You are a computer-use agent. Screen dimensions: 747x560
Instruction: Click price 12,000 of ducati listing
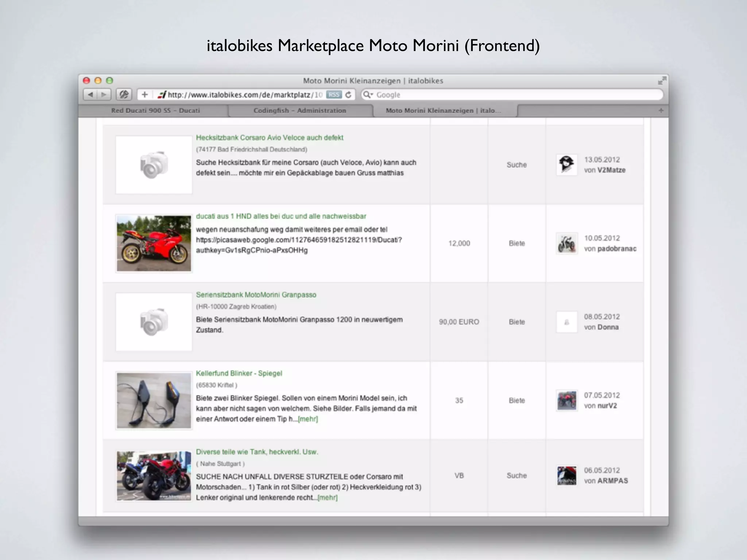(459, 243)
